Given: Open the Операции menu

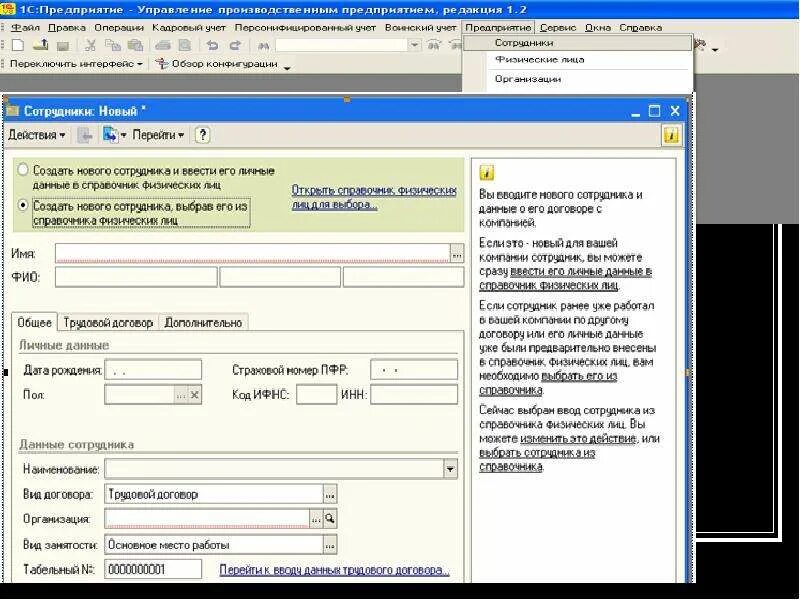Looking at the screenshot, I should pos(119,28).
